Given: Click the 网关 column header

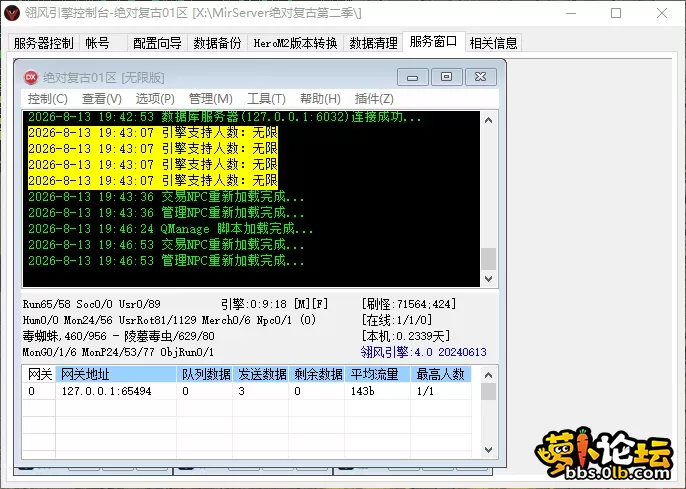Looking at the screenshot, I should tap(39, 374).
